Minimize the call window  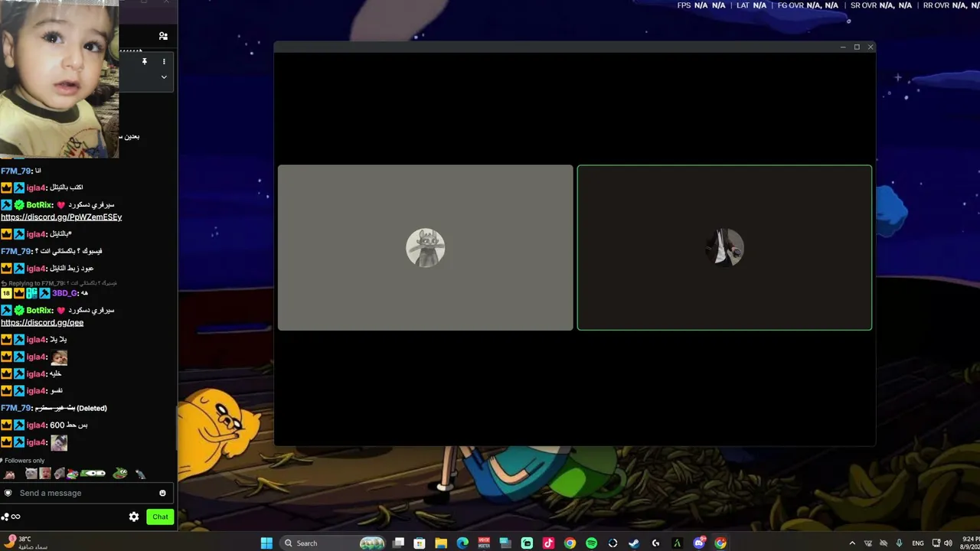coord(843,47)
